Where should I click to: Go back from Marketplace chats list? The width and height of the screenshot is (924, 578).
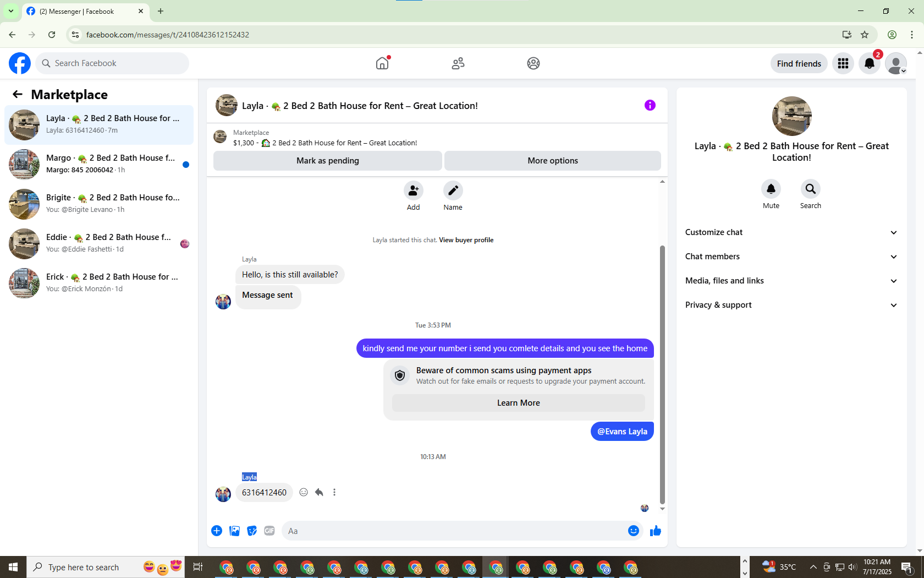point(18,94)
